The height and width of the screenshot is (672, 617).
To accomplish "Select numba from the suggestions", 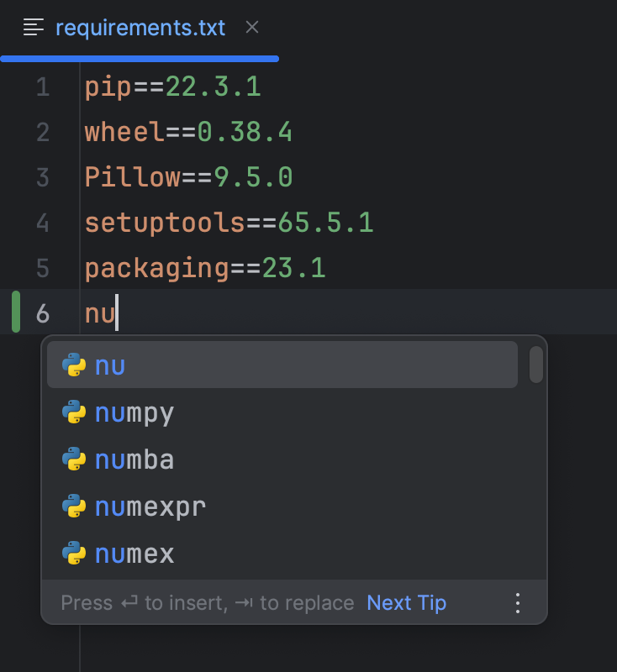I will tap(134, 459).
